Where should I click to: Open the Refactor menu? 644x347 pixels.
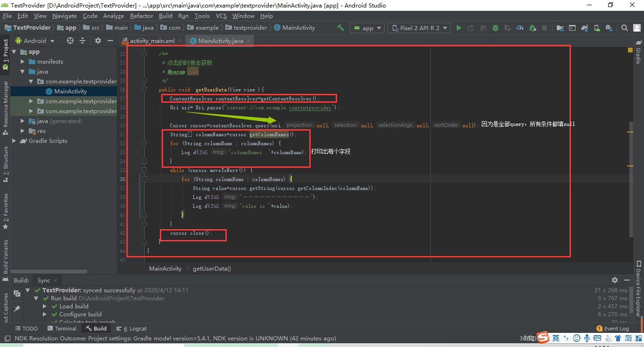click(142, 16)
